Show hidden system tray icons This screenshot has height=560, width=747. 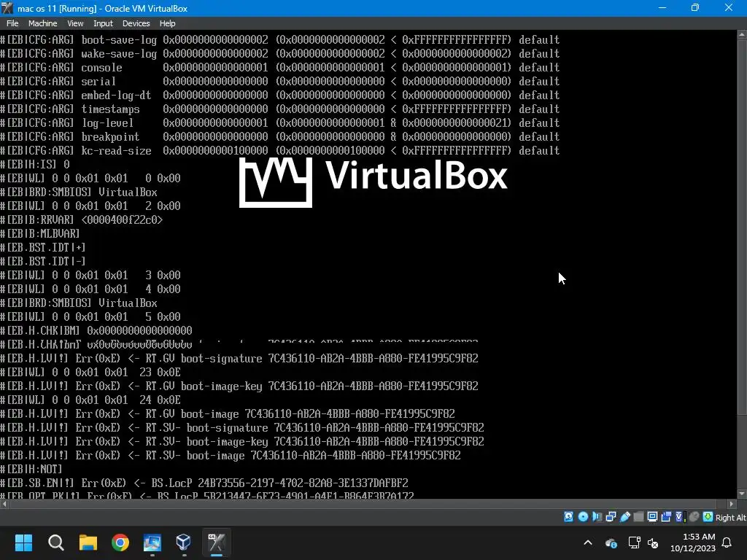[x=588, y=542]
